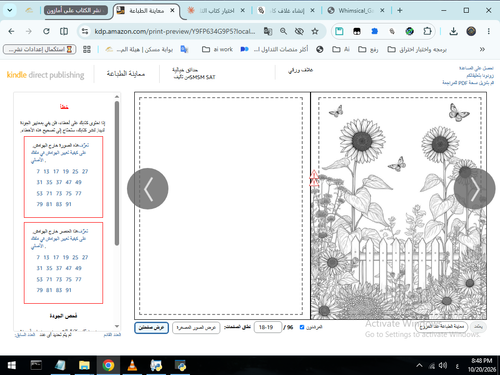Click the sidebar scroll-up arrow

click(117, 97)
